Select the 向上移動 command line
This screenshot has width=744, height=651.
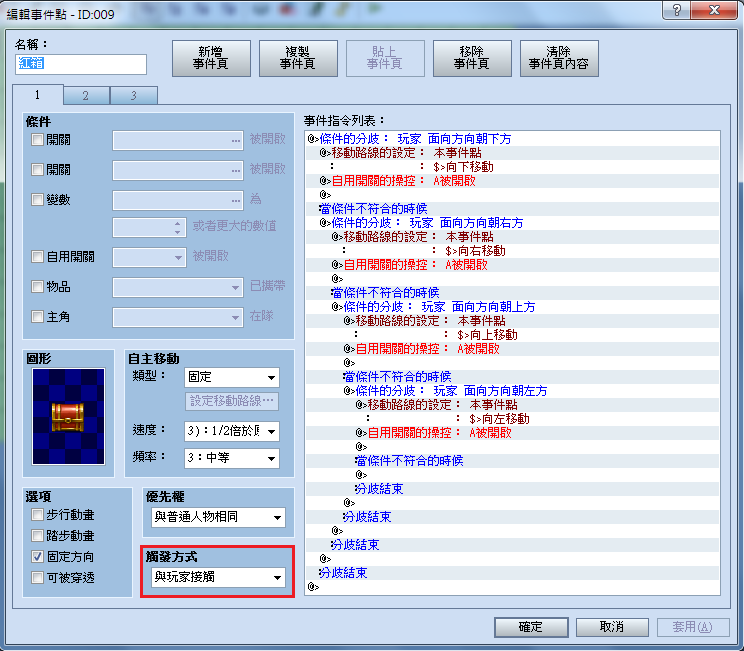[512, 335]
